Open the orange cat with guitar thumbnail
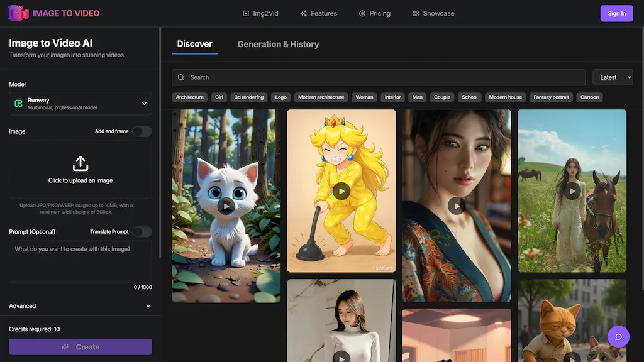 (572, 321)
